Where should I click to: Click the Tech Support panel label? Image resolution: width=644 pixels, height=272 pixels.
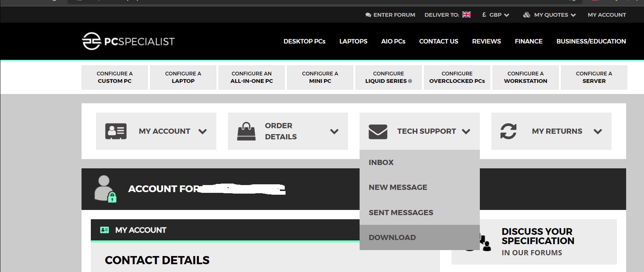[427, 131]
